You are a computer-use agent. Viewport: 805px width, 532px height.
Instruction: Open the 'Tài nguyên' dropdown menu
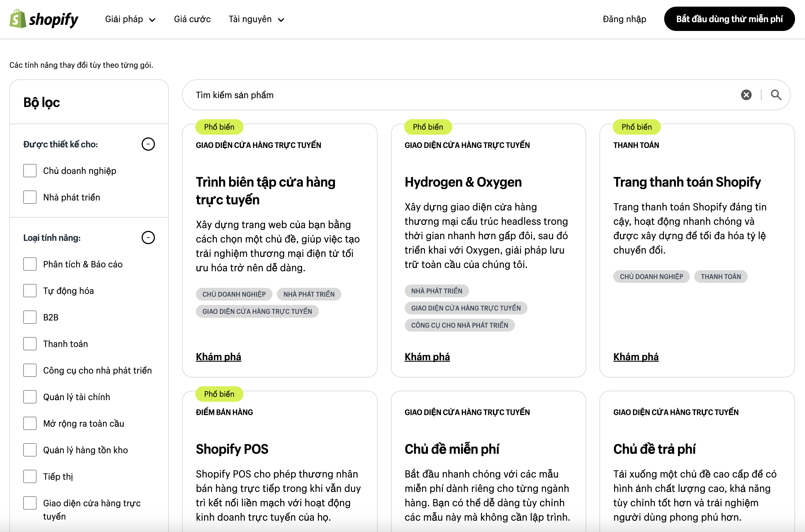pyautogui.click(x=256, y=19)
